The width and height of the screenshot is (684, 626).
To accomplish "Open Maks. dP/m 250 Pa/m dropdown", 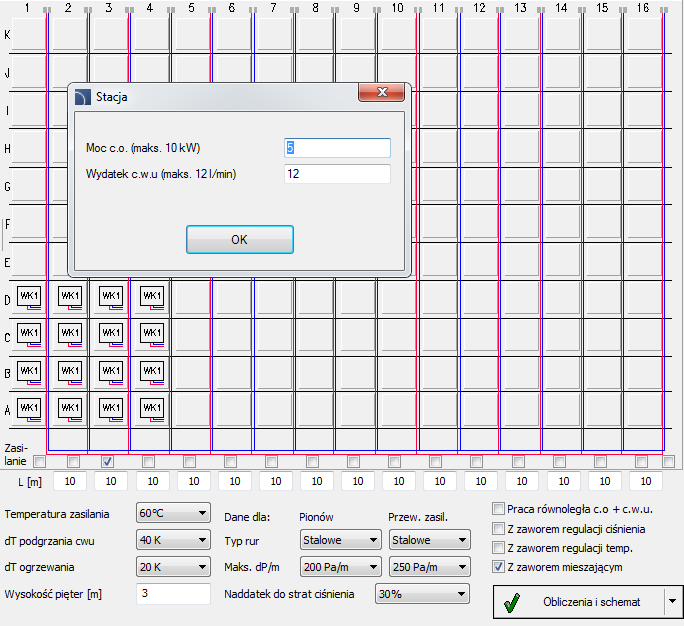I will click(430, 567).
